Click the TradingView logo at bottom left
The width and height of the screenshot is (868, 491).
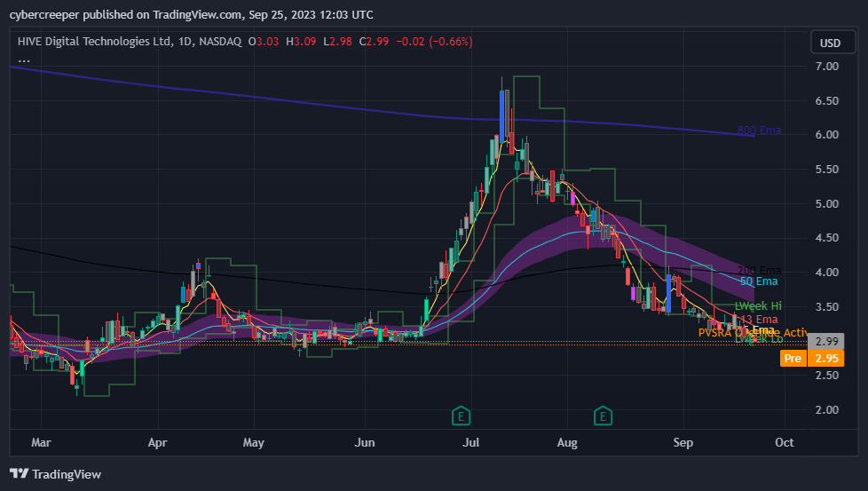(55, 474)
